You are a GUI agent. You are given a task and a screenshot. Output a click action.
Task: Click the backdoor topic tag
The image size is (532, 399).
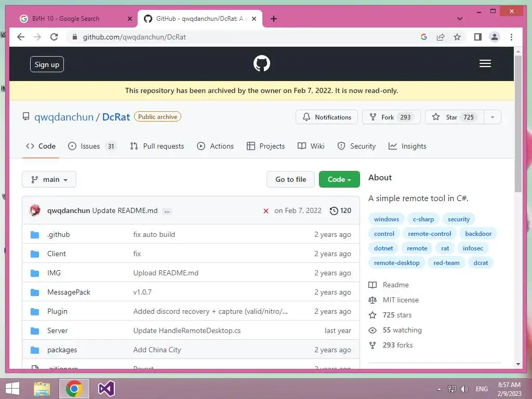(x=478, y=233)
